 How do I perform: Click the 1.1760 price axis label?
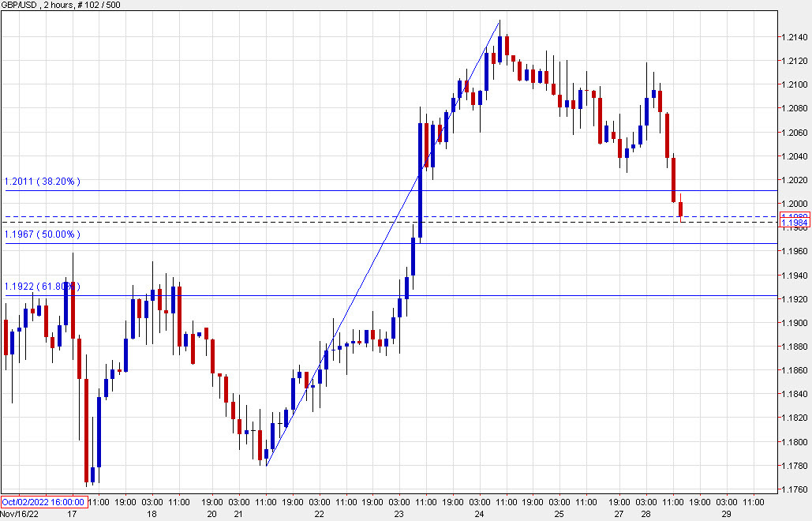795,489
